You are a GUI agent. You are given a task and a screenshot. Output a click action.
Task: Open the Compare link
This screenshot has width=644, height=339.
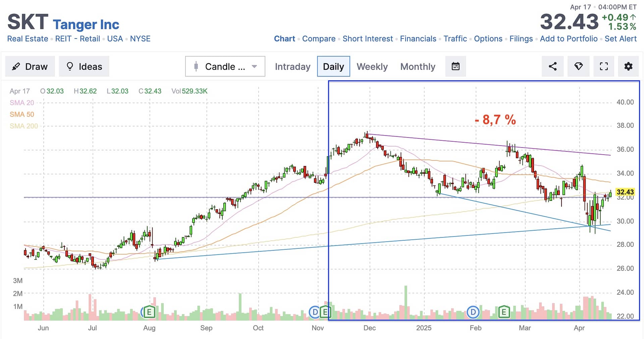point(319,39)
